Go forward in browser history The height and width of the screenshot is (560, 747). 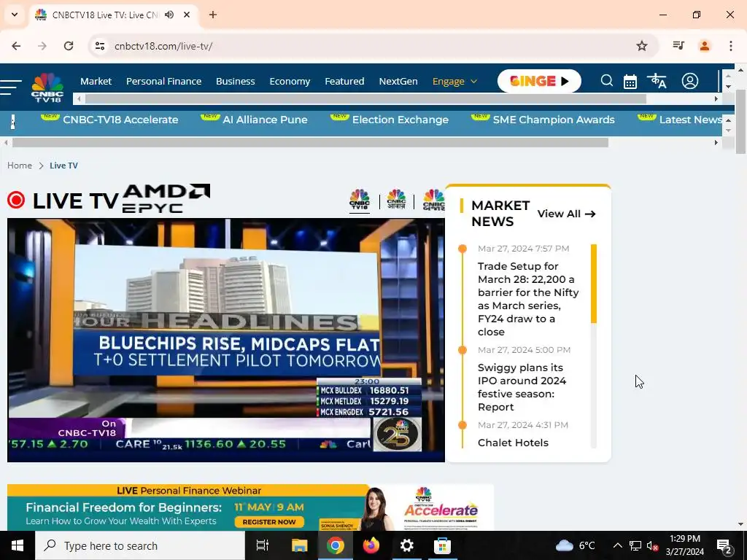[x=42, y=46]
